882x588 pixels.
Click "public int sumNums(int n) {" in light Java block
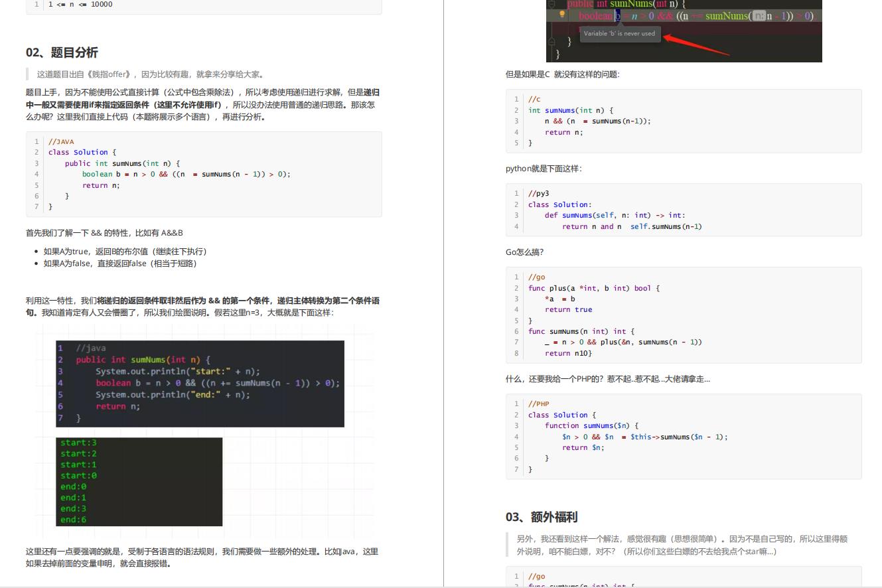click(x=122, y=163)
